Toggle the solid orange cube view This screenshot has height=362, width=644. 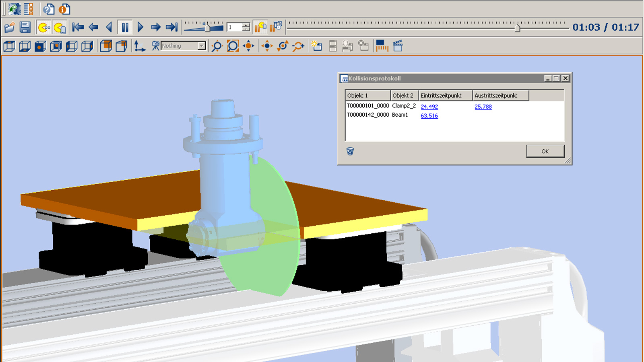106,46
